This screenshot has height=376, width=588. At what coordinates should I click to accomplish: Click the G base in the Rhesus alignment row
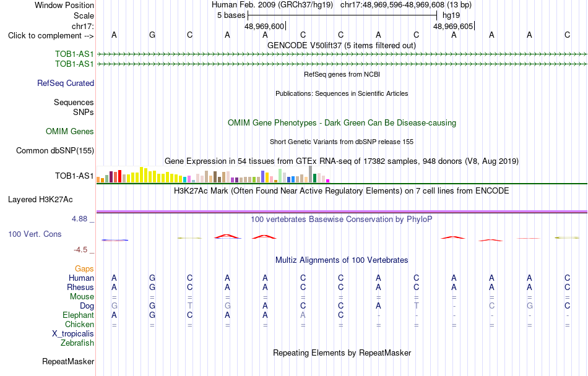click(x=152, y=287)
